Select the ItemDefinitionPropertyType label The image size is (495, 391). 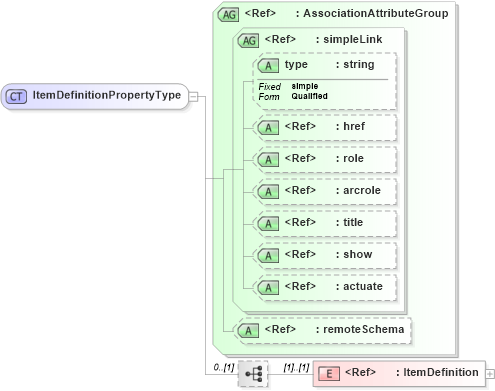tap(107, 95)
